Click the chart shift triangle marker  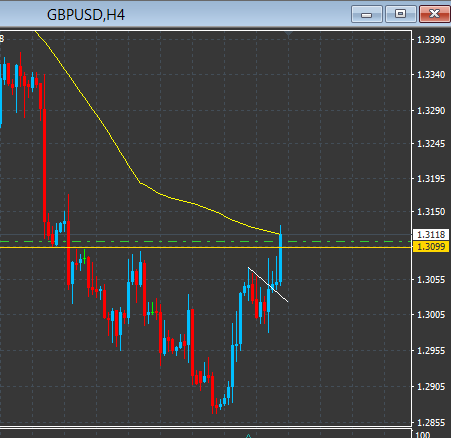coord(289,33)
